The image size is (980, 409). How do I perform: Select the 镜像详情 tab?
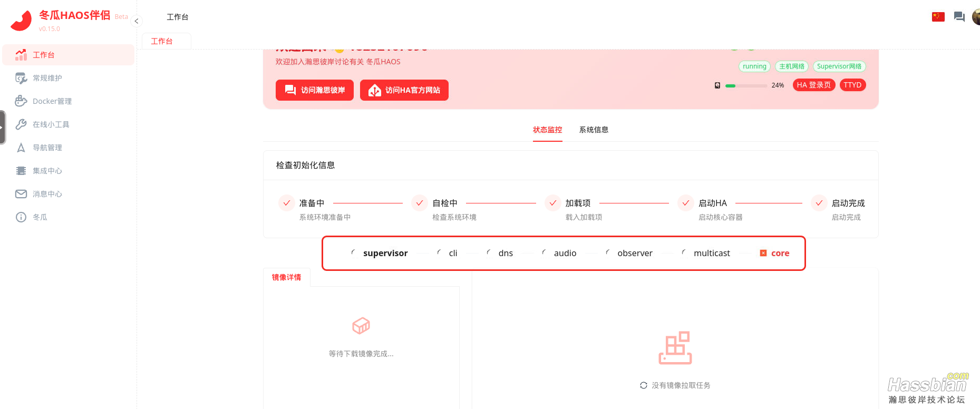[287, 277]
